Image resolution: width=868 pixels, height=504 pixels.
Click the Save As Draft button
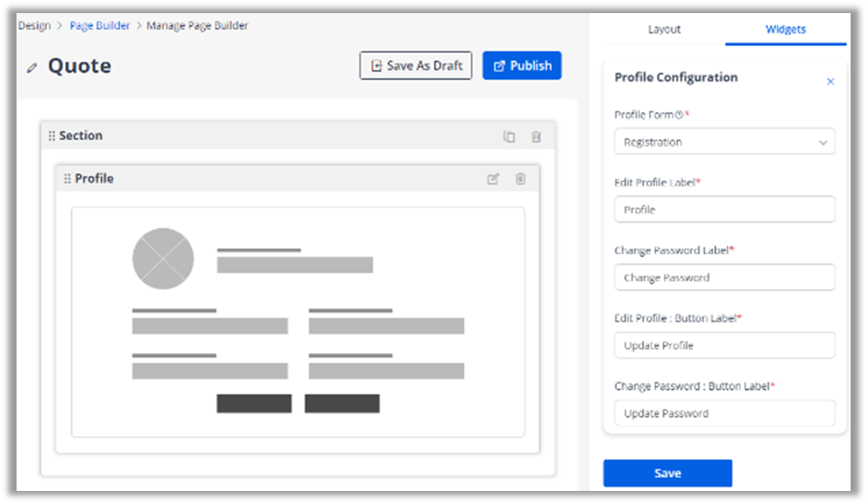[416, 65]
